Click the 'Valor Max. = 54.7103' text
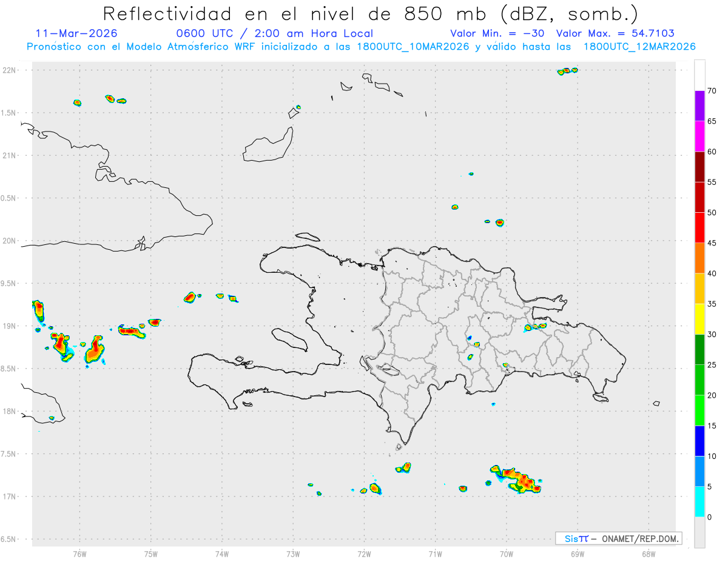 [x=616, y=33]
